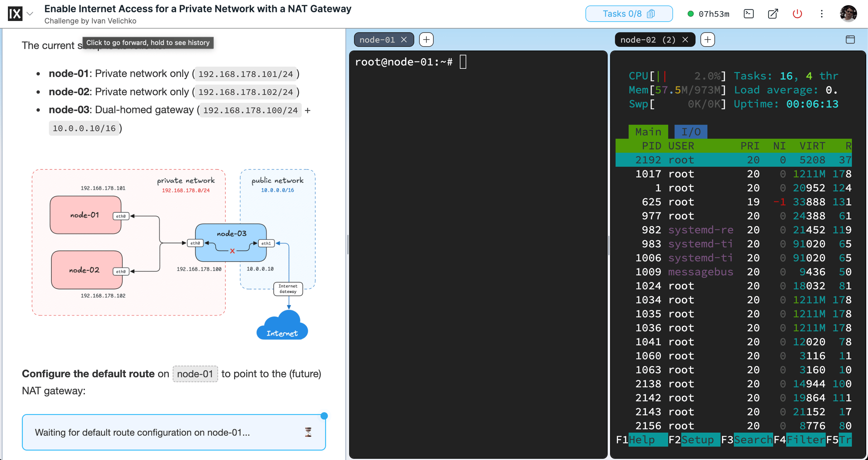Close the node-02 (2) terminal tab
This screenshot has width=868, height=460.
coord(685,39)
